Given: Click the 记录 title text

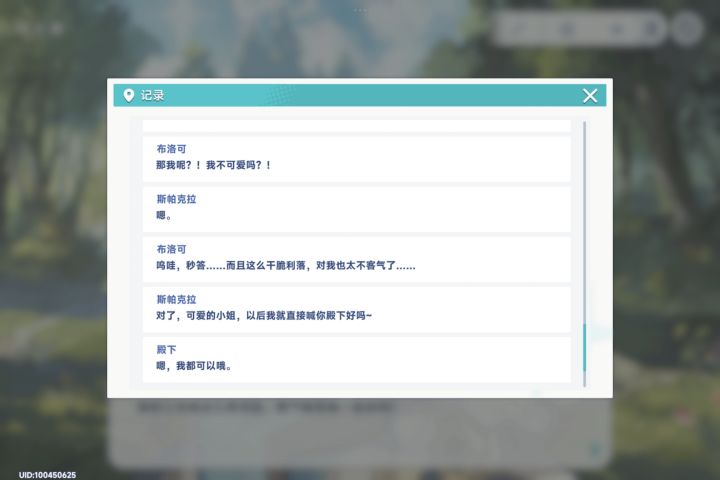Looking at the screenshot, I should pyautogui.click(x=152, y=96).
